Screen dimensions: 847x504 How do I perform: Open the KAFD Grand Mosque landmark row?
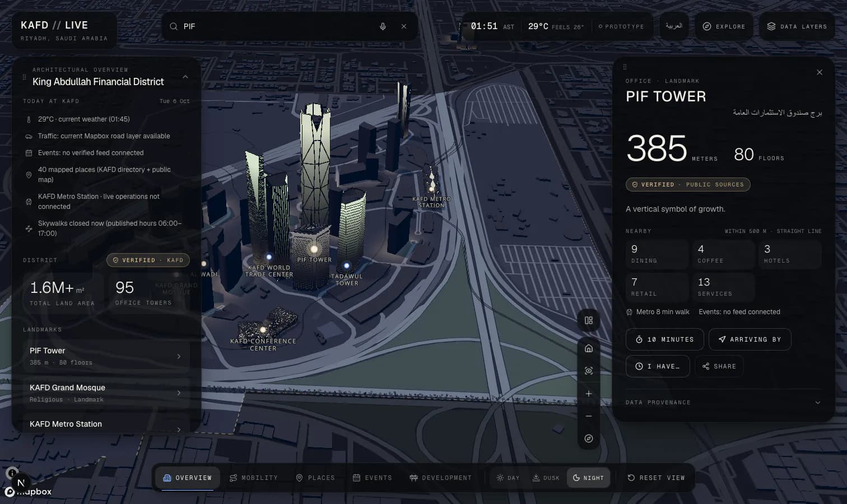pos(106,393)
